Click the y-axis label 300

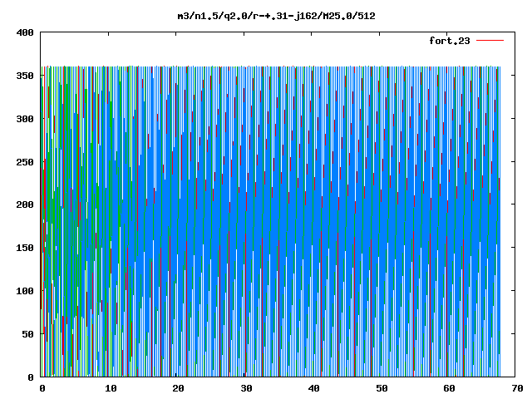[25, 119]
